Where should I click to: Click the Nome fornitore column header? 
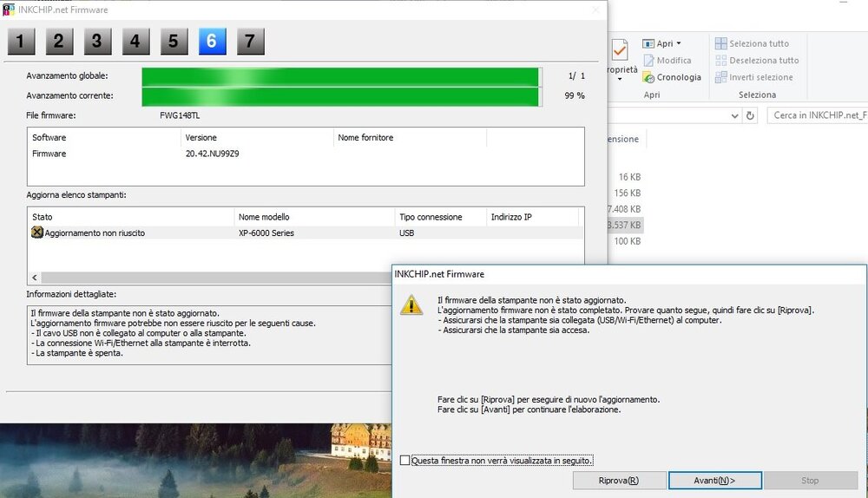(411, 137)
